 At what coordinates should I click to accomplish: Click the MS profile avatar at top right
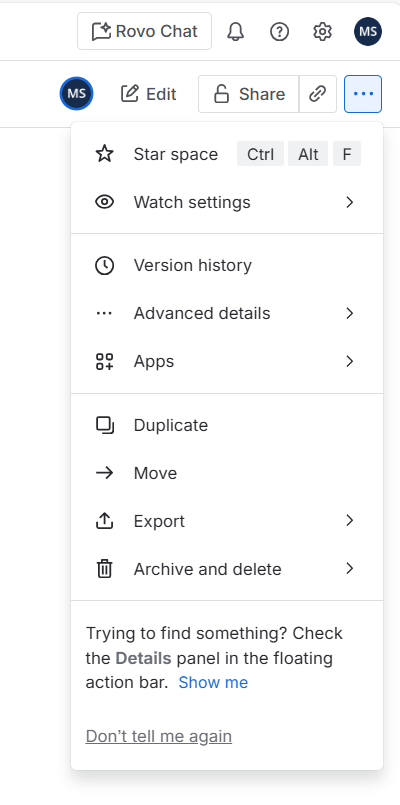368,32
